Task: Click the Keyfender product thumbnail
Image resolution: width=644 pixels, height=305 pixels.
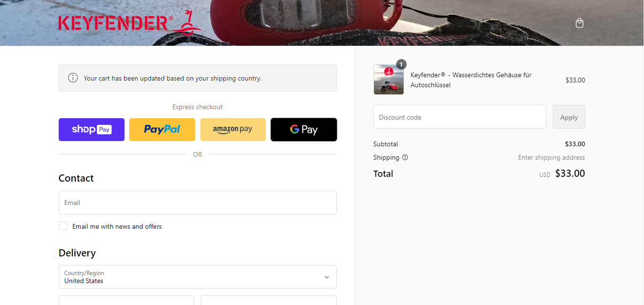Action: [x=389, y=80]
